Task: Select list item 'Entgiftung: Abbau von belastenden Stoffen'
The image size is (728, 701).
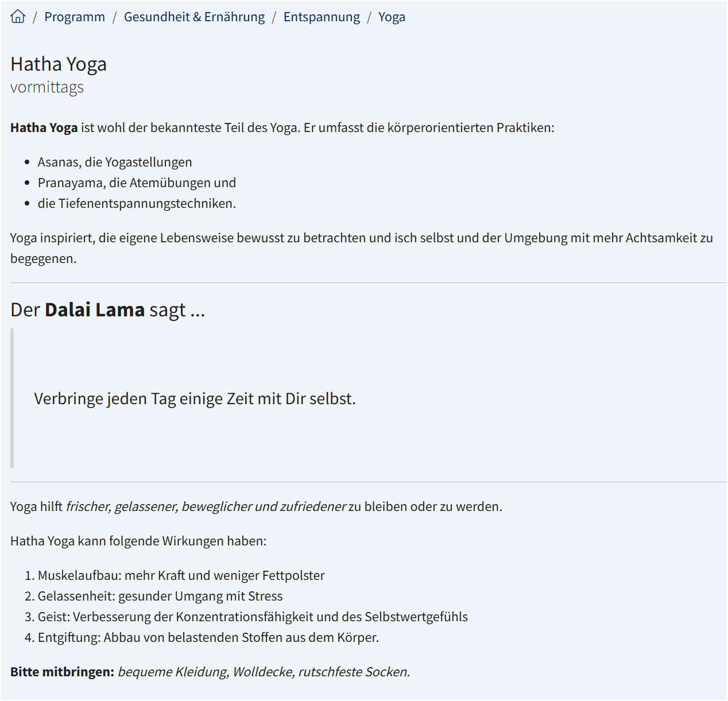Action: point(208,637)
